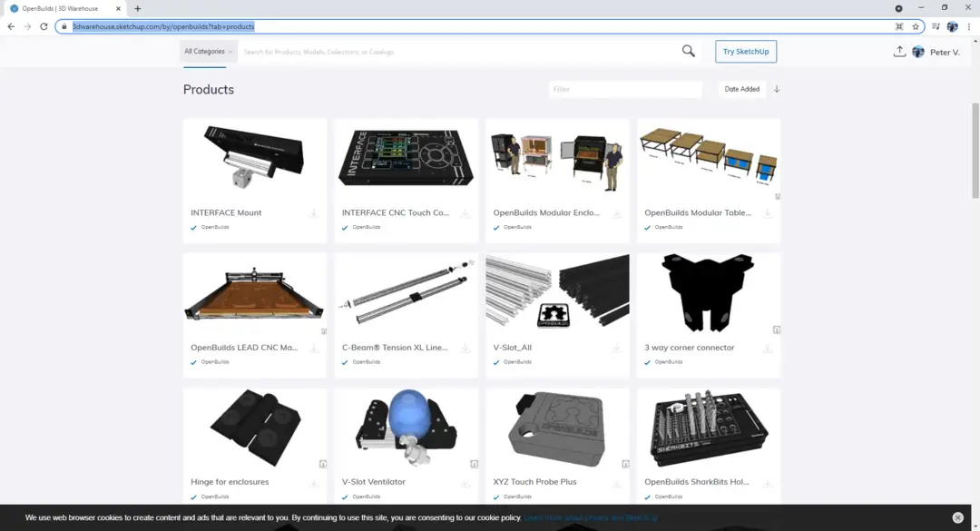Open OpenBuilds author link under Hinge for enclosures
The height and width of the screenshot is (531, 980).
tap(215, 497)
